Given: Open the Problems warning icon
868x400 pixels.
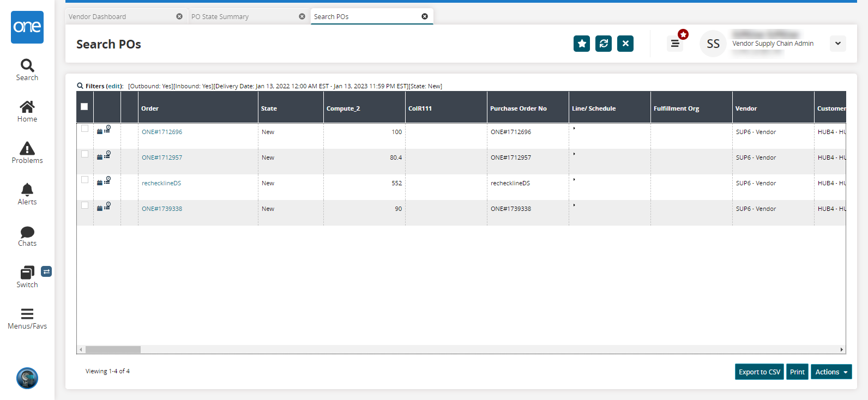Looking at the screenshot, I should click(x=27, y=148).
